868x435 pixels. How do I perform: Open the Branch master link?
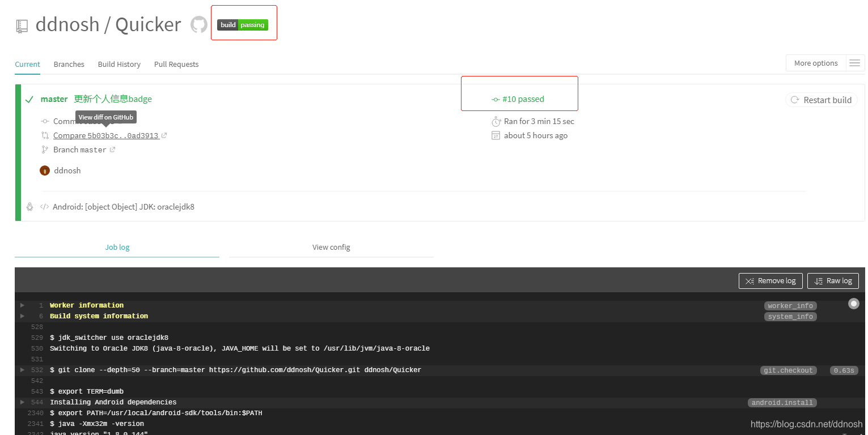pyautogui.click(x=80, y=150)
